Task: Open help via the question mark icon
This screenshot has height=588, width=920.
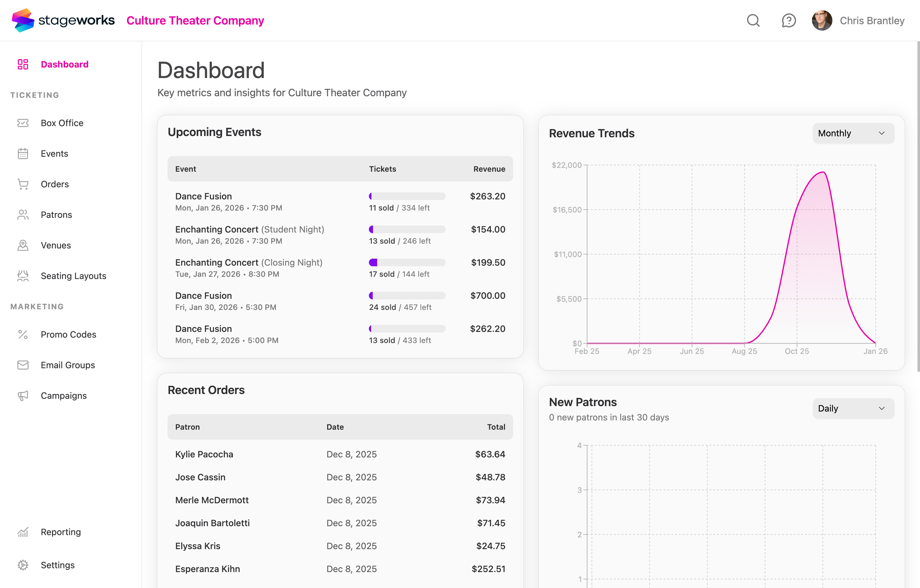Action: (788, 20)
